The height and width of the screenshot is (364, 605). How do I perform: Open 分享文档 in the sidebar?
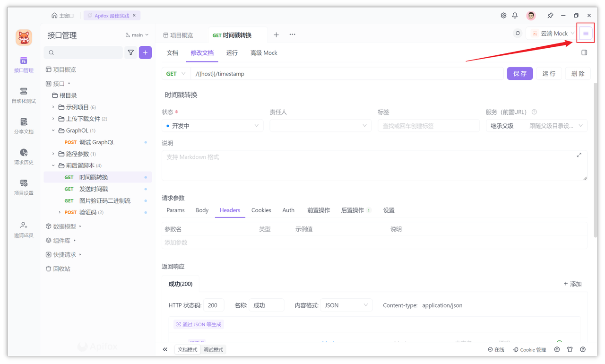click(24, 126)
